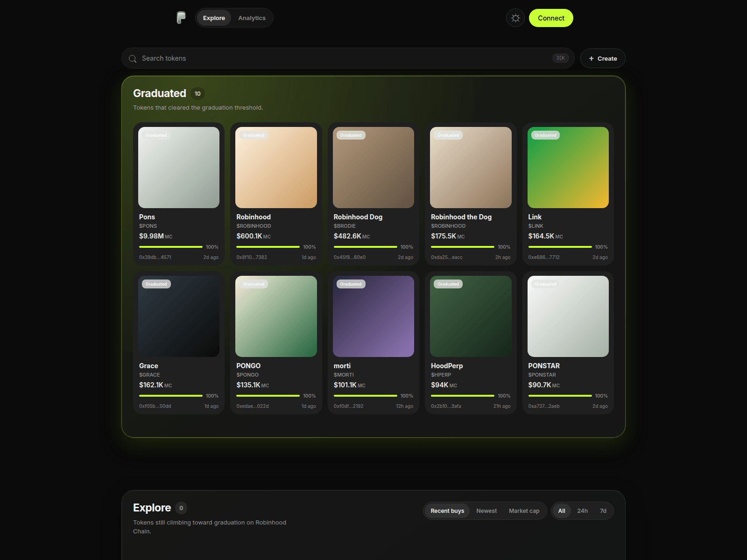Click address 0x39db...4571

(x=155, y=257)
